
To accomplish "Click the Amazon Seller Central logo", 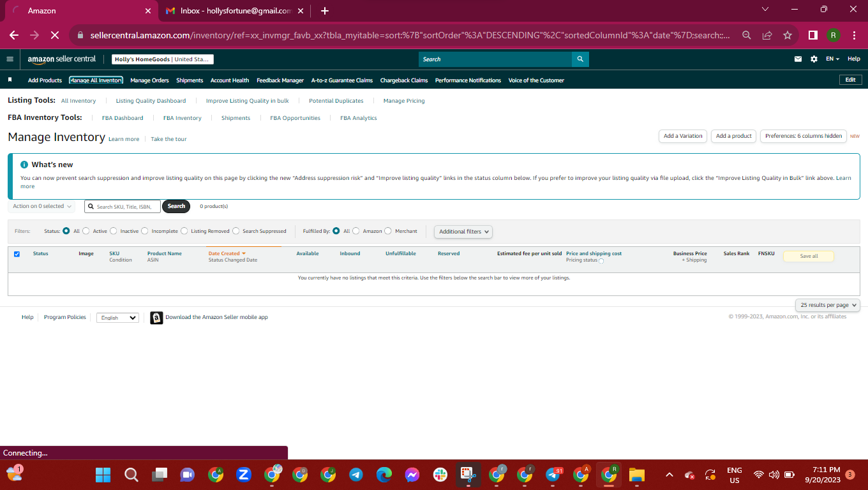I will [62, 59].
